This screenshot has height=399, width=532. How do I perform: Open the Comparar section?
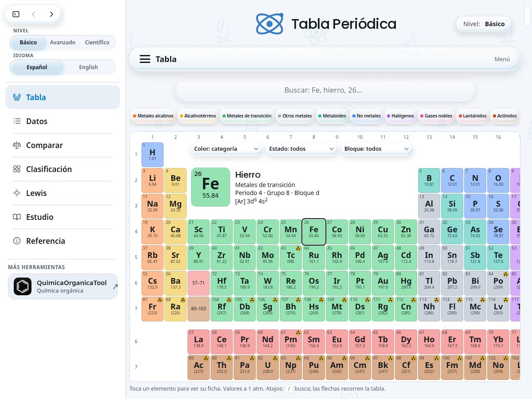[x=63, y=145]
